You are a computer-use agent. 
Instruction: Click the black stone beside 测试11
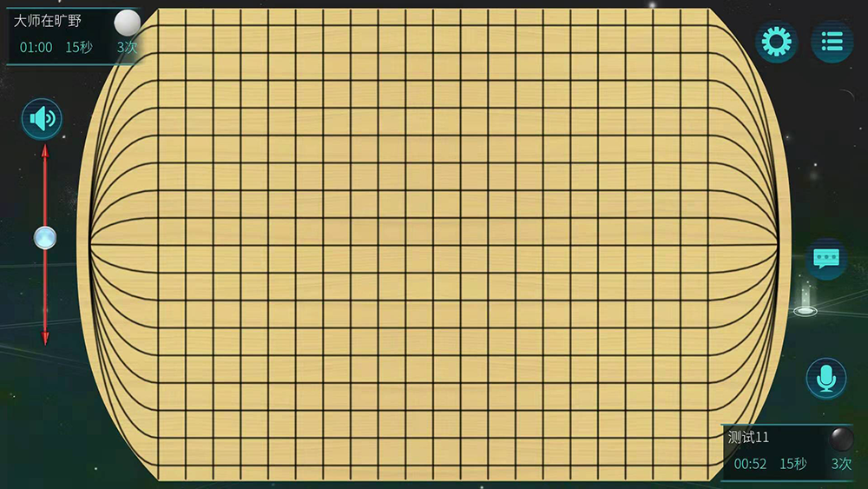tap(841, 439)
